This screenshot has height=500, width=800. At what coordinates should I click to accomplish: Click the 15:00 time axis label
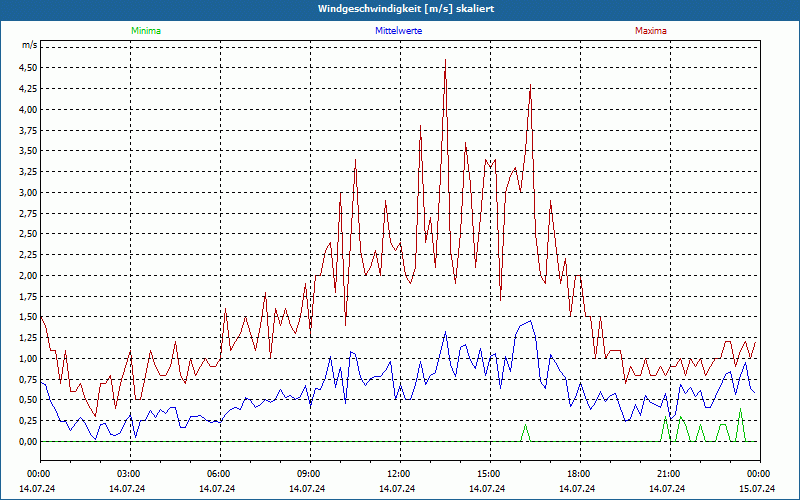point(489,474)
